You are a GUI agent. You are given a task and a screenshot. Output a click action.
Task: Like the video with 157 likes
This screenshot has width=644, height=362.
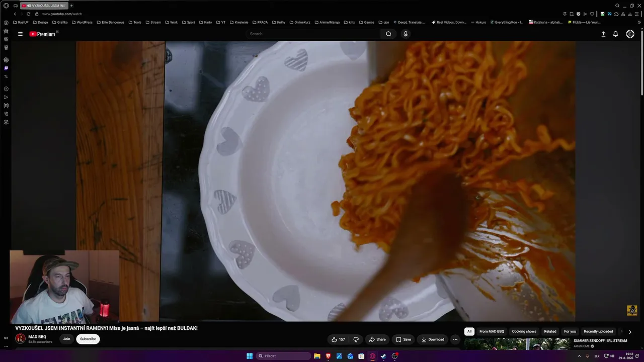(x=338, y=339)
